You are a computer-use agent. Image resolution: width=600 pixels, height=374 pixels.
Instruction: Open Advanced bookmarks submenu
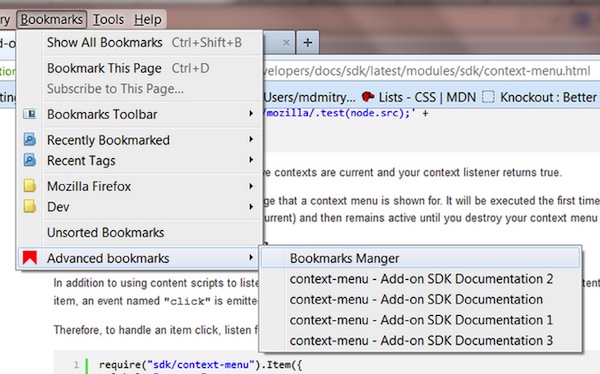(x=140, y=258)
